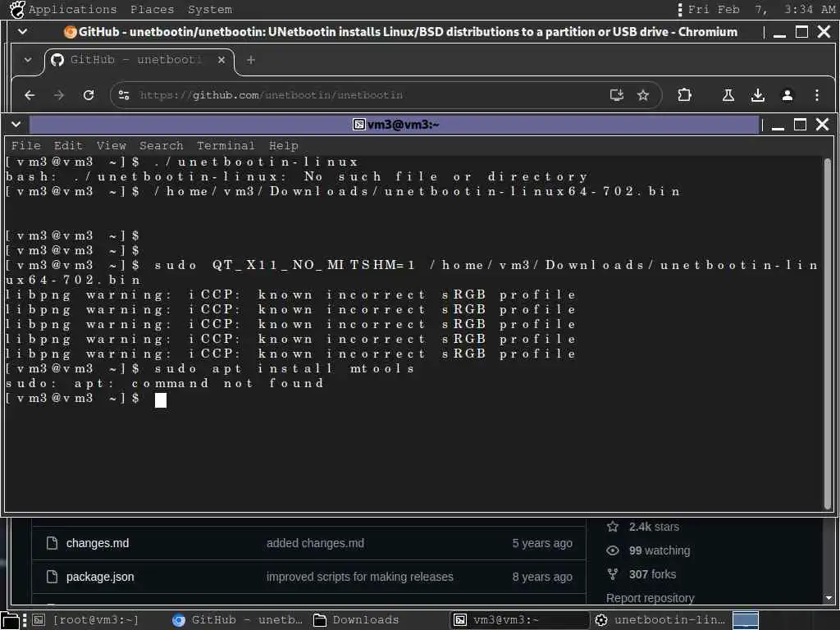Open the System menu
Viewport: 840px width, 630px height.
pyautogui.click(x=210, y=9)
